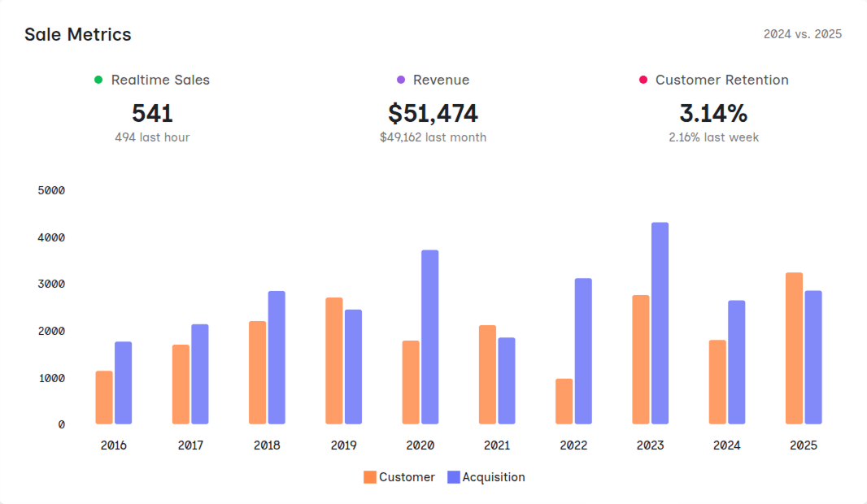867x504 pixels.
Task: Click the 2022 Customer bar
Action: 564,402
